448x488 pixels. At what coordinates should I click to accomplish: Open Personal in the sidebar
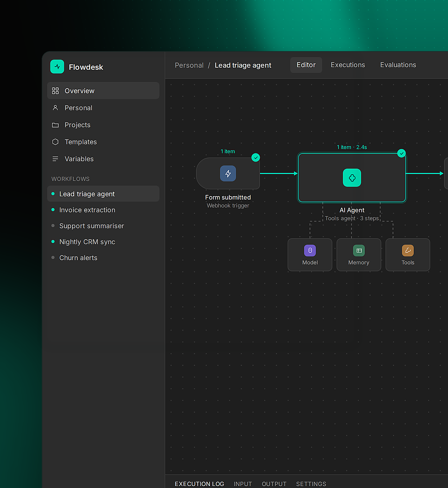click(103, 108)
